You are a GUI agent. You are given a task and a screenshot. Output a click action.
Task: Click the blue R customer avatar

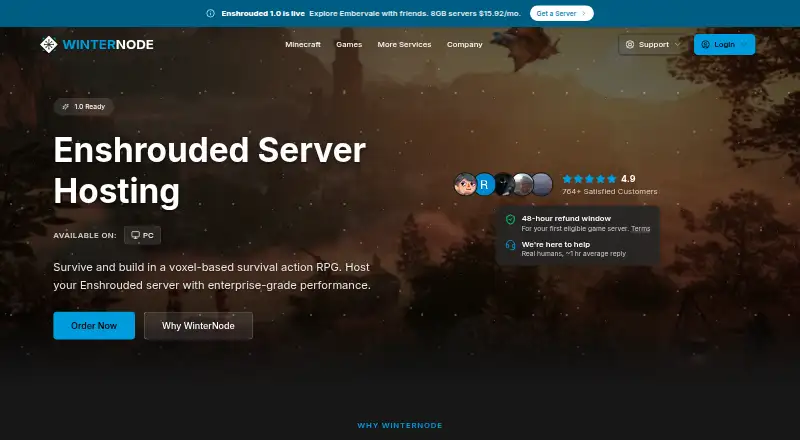(x=485, y=184)
